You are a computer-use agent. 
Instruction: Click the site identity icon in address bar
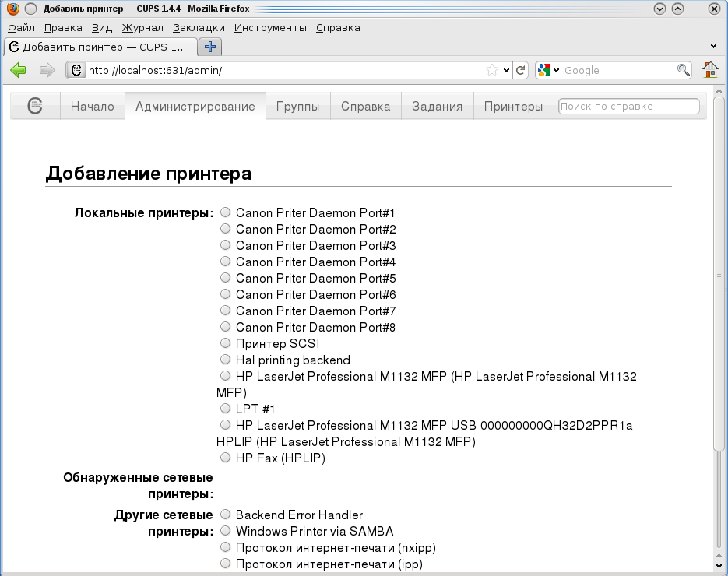coord(76,70)
